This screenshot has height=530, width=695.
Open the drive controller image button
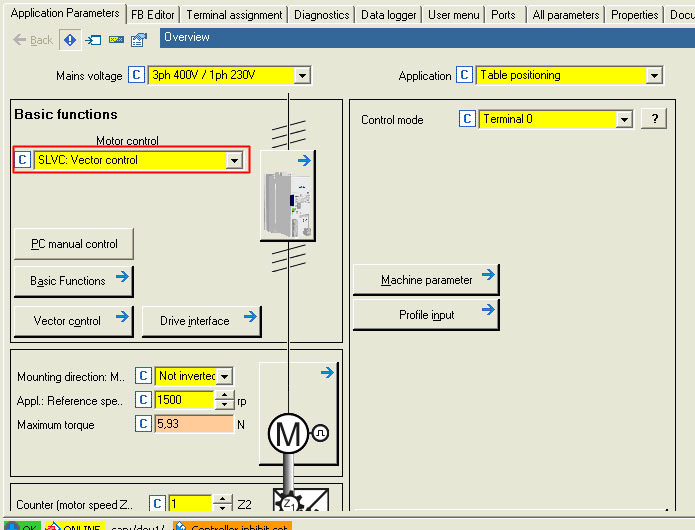coord(287,196)
